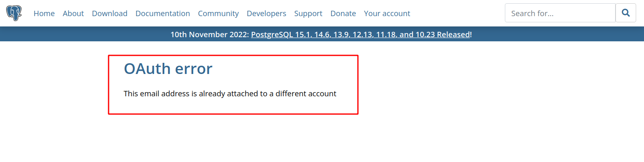
Task: Open the Support page
Action: (x=308, y=13)
